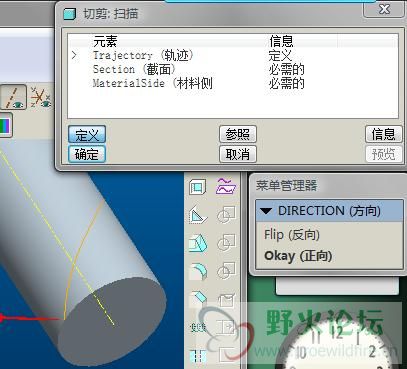Select the Round tool icon
The width and height of the screenshot is (407, 369).
point(198,271)
